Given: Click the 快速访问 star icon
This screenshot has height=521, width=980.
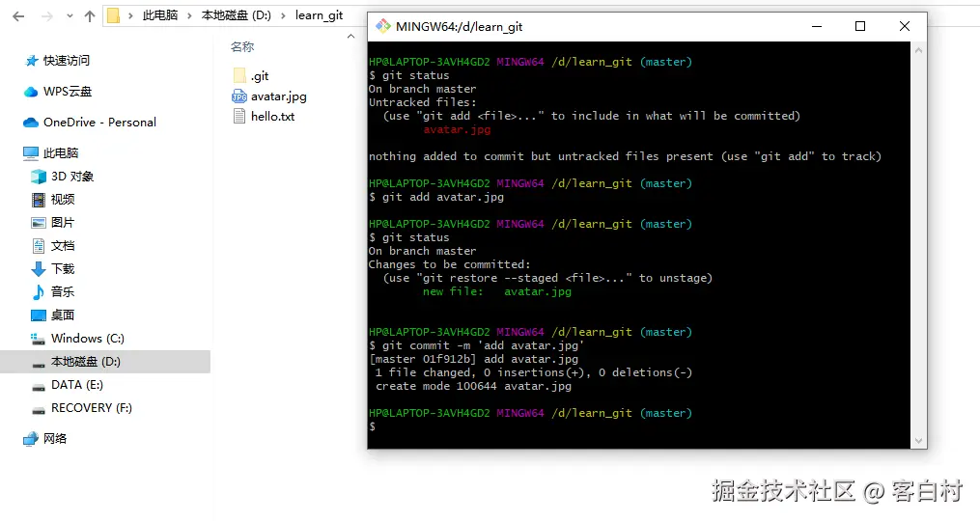Looking at the screenshot, I should click(x=31, y=61).
